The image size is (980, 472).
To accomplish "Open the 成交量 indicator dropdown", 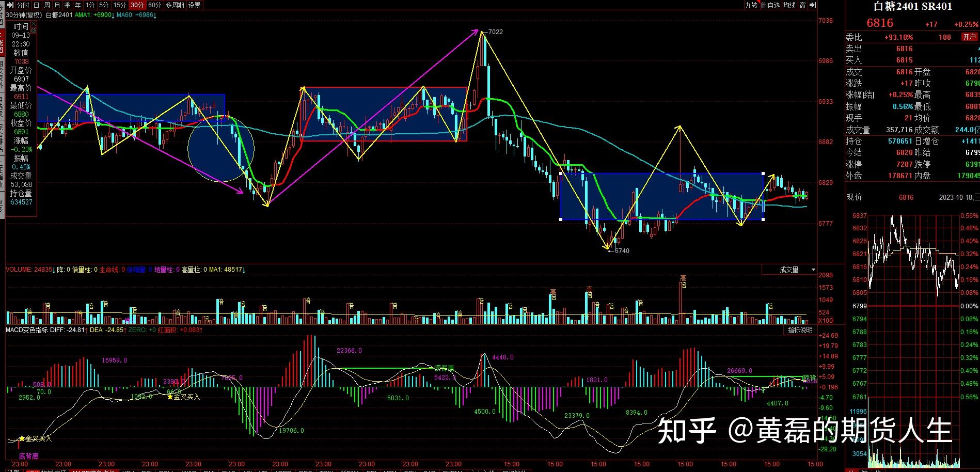I will (x=790, y=270).
